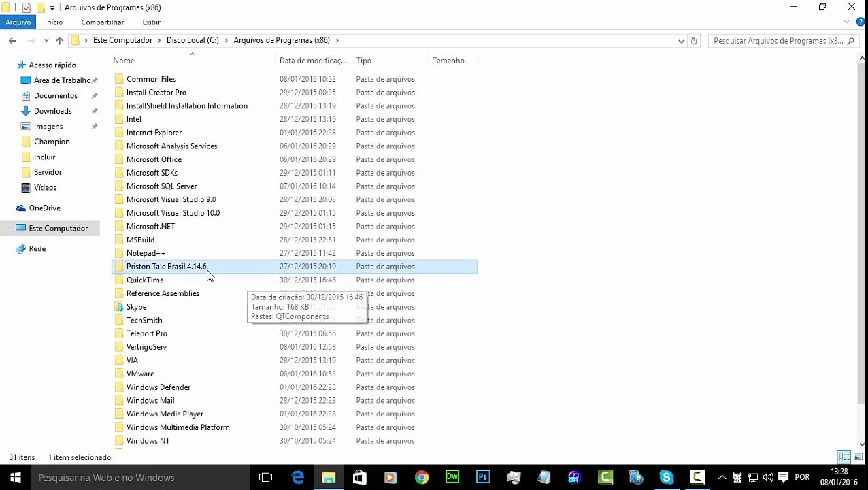Select OneDrive in the navigation pane
The width and height of the screenshot is (868, 490).
[45, 208]
